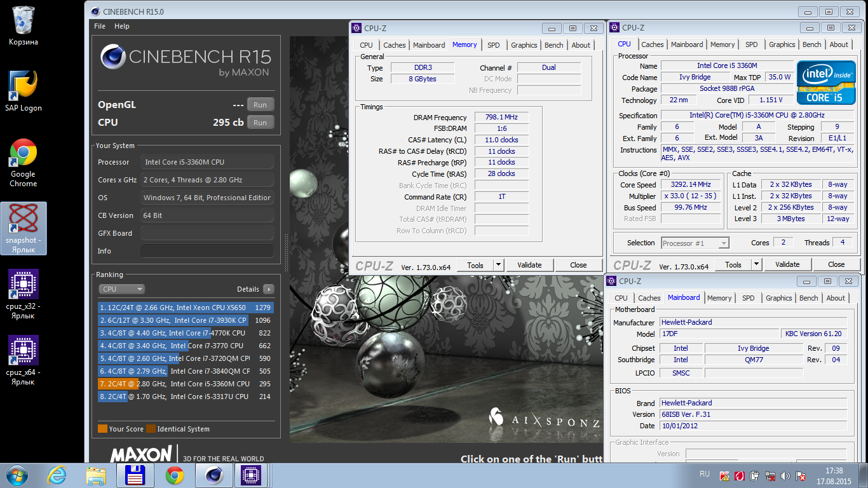The image size is (868, 488).
Task: Click the RU language indicator
Action: point(704,474)
